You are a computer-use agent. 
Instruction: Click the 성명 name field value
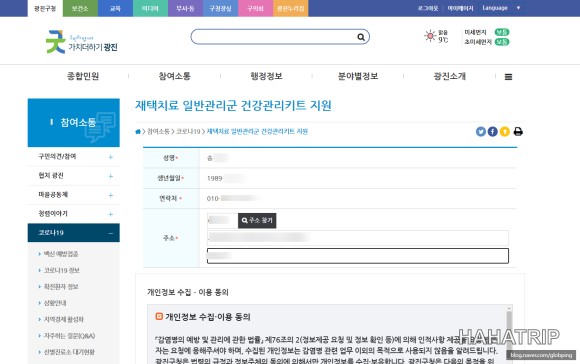[218, 158]
